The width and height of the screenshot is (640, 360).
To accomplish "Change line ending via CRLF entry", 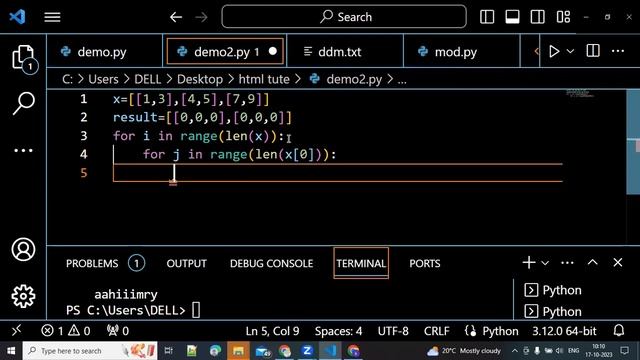I will (x=436, y=331).
